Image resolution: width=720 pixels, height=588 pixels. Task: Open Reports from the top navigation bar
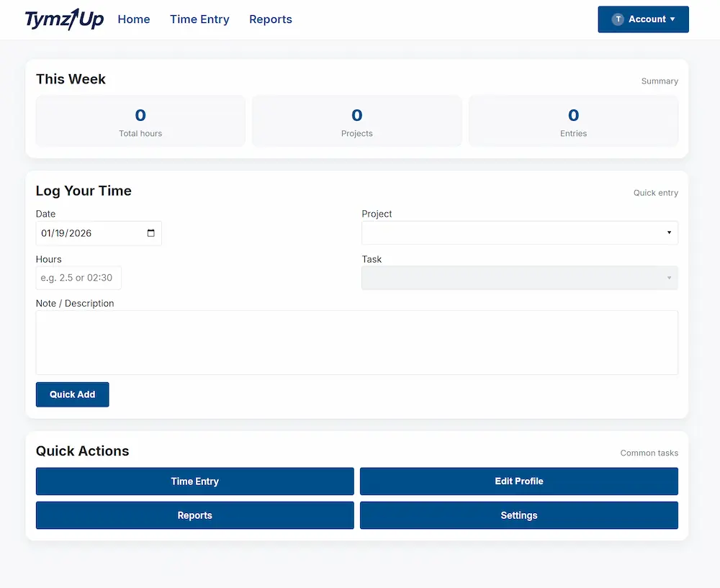pos(271,19)
